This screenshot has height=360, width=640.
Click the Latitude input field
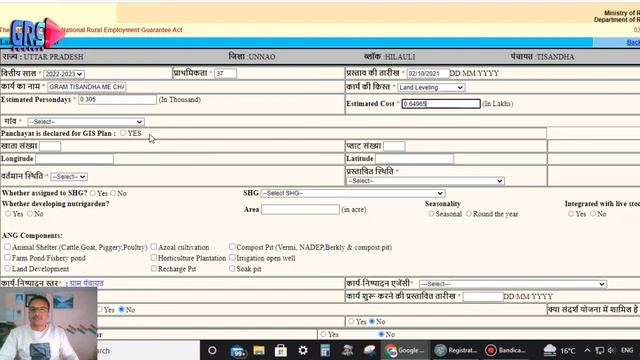414,158
